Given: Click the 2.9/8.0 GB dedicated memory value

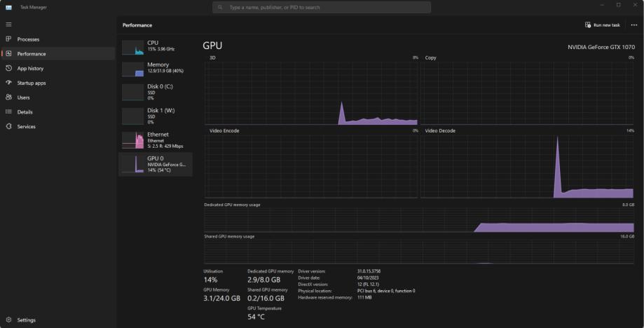Looking at the screenshot, I should click(263, 280).
